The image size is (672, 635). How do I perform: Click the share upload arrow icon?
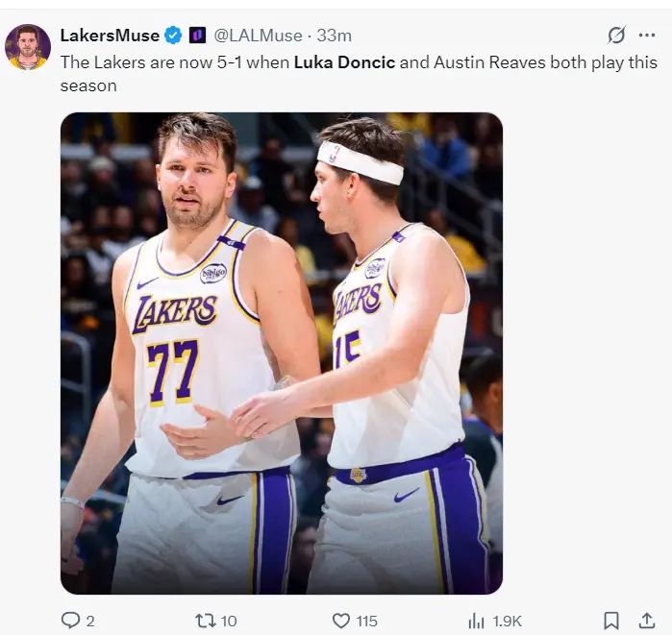[x=647, y=621]
